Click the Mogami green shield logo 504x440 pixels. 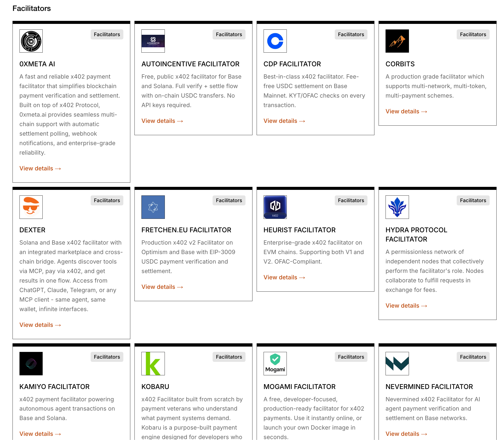(x=275, y=363)
